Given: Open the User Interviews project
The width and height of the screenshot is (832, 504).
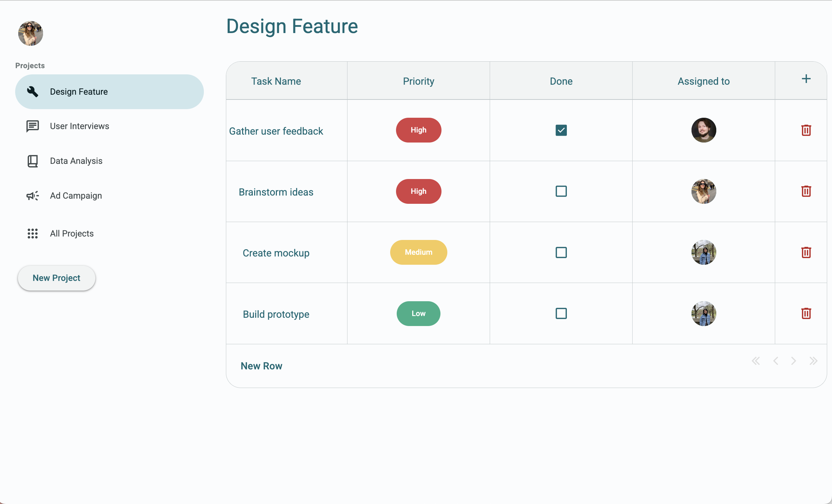Looking at the screenshot, I should pyautogui.click(x=79, y=126).
